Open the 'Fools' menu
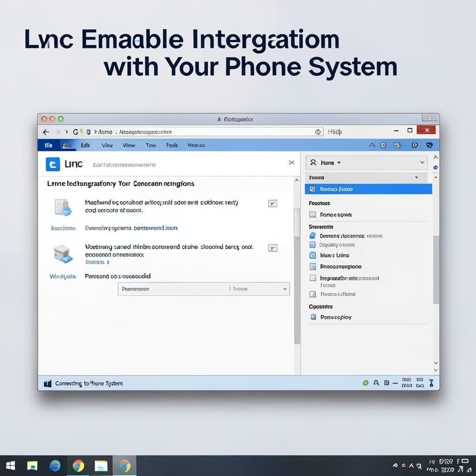The height and width of the screenshot is (476, 476). pos(172,145)
